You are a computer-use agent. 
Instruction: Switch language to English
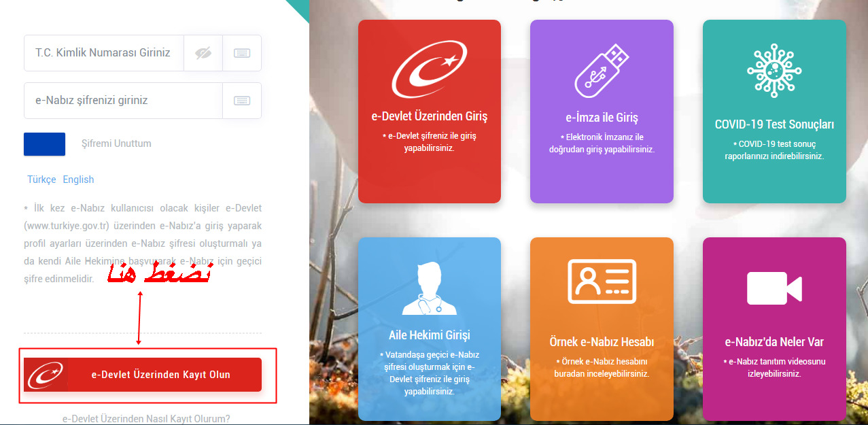coord(78,180)
